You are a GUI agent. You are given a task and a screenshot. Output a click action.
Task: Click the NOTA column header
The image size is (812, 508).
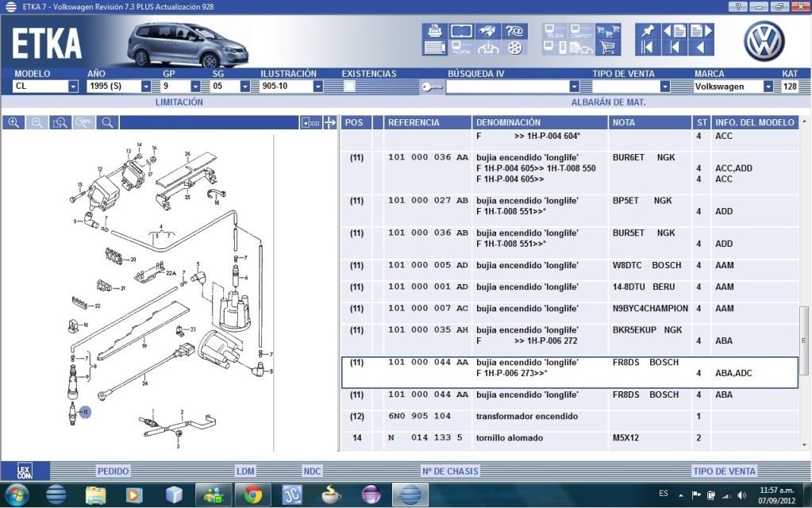click(650, 123)
